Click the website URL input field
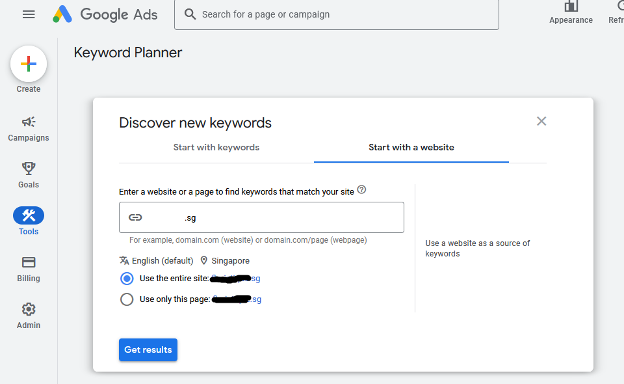This screenshot has width=624, height=384. (261, 217)
